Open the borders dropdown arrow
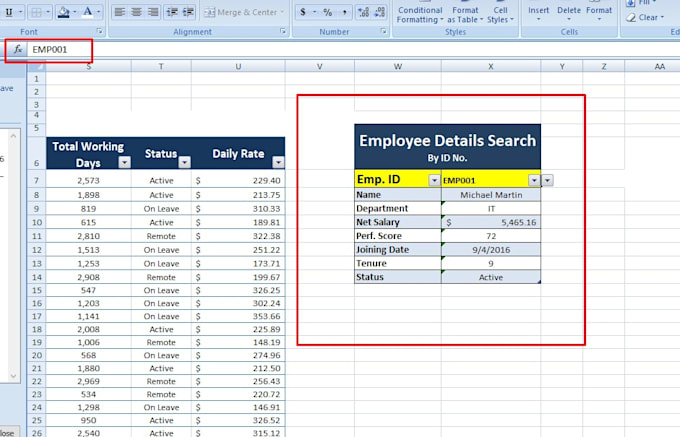Image resolution: width=680 pixels, height=437 pixels. [48, 12]
